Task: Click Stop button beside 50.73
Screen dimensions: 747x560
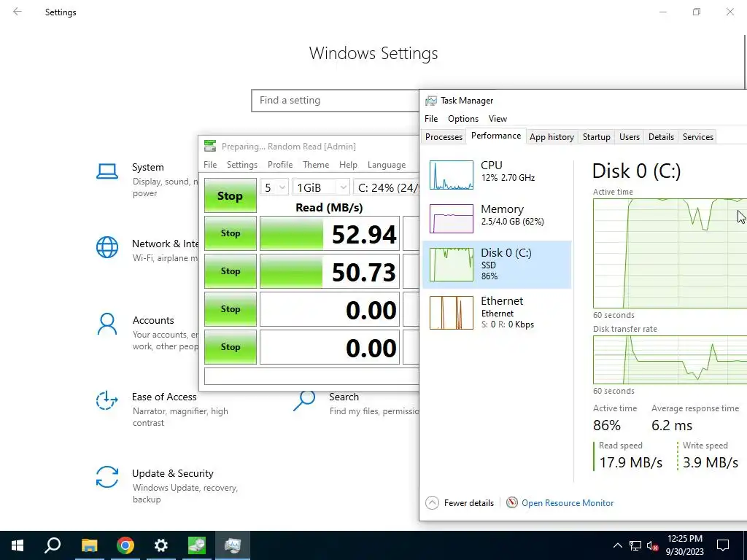Action: pyautogui.click(x=230, y=271)
